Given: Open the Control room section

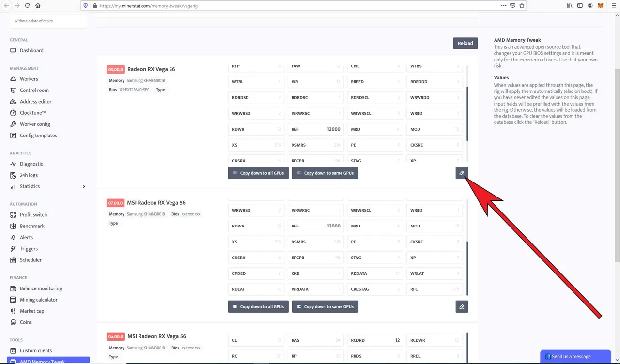Looking at the screenshot, I should point(34,91).
